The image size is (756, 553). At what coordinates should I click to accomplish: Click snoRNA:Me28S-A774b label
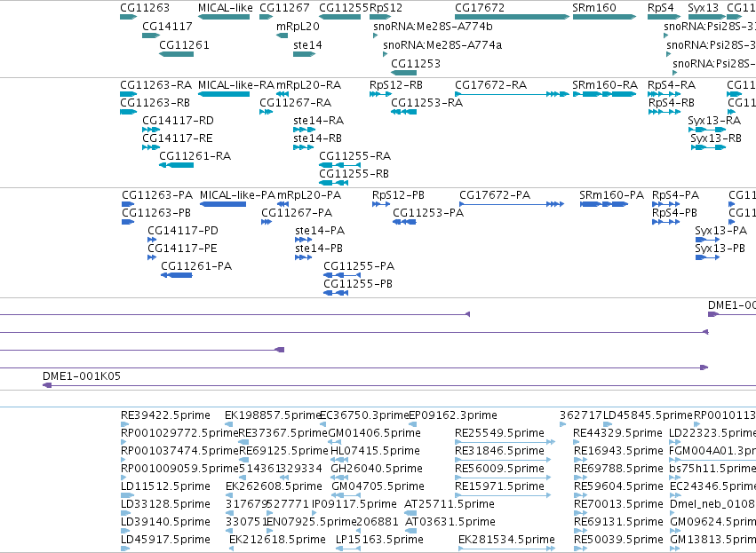(x=433, y=27)
